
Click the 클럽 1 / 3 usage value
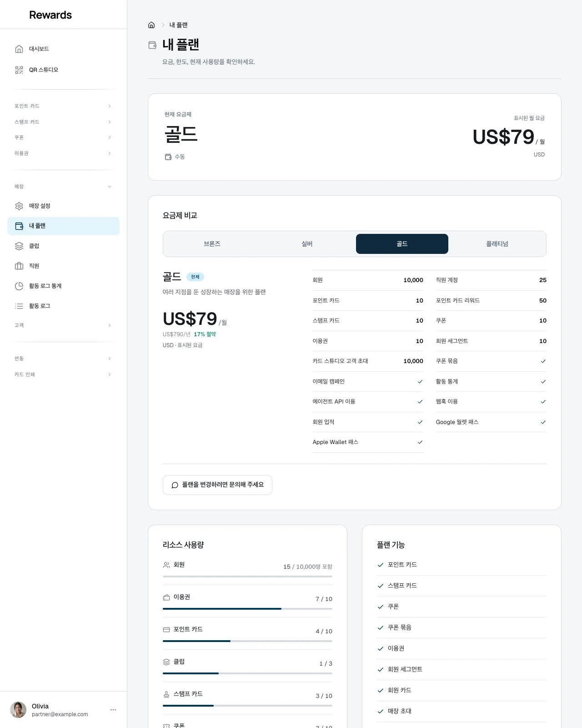[326, 664]
